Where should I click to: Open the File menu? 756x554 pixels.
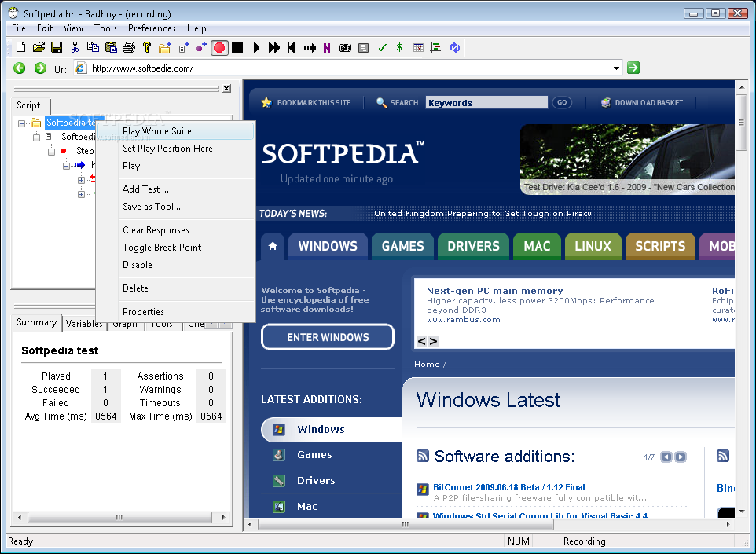[x=18, y=28]
